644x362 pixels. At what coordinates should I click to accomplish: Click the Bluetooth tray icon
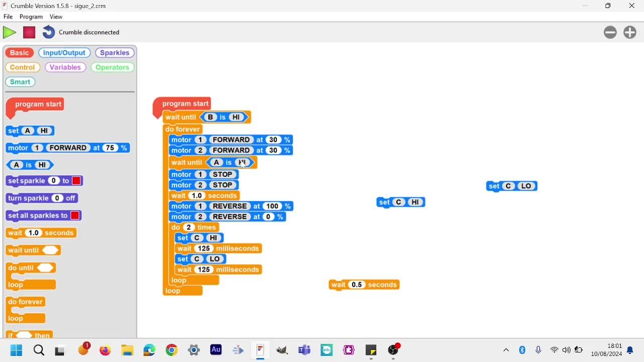(522, 350)
